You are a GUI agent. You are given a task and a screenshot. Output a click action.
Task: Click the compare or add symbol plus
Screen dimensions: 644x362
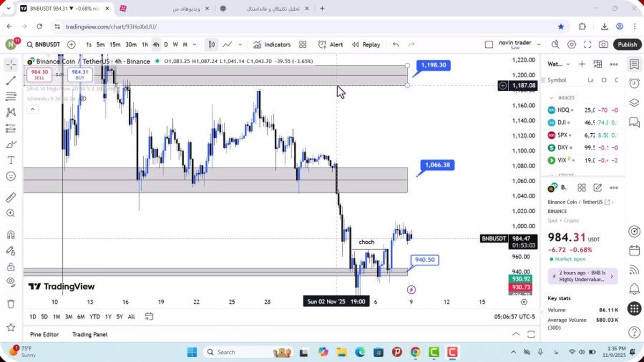[71, 45]
